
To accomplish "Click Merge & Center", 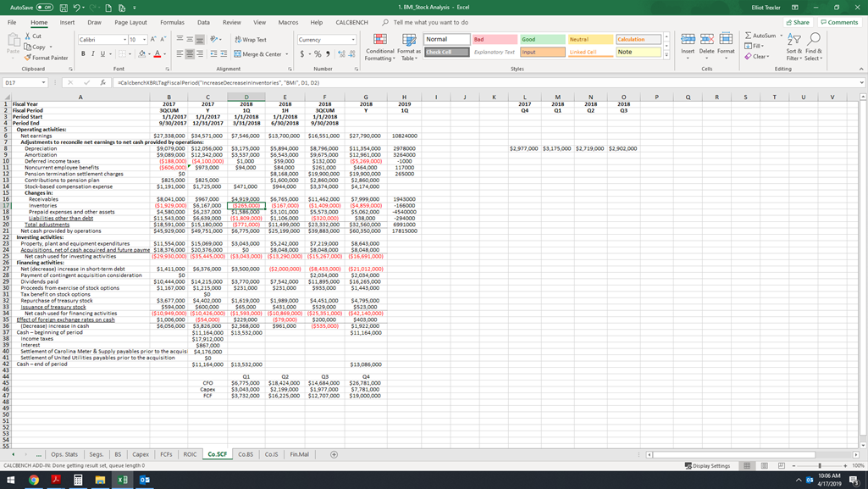I will [x=258, y=54].
